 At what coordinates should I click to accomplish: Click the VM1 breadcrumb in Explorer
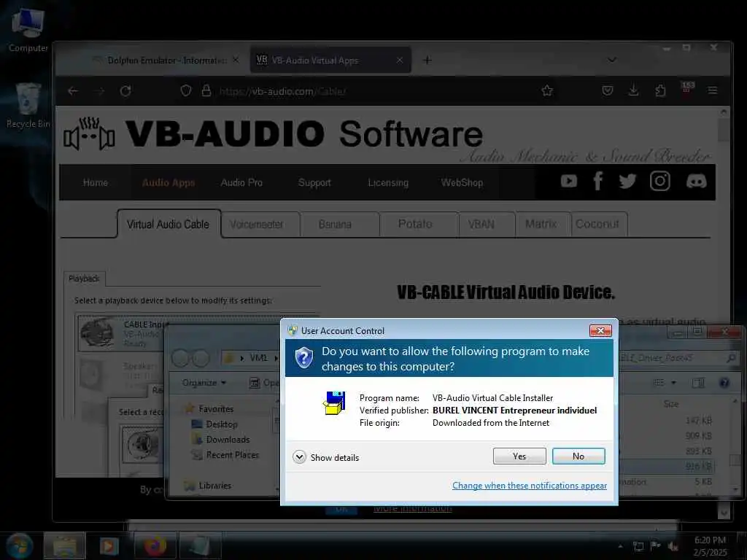(259, 357)
